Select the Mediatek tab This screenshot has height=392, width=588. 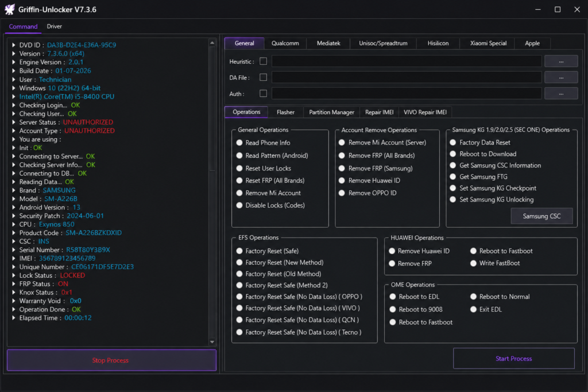pos(328,43)
